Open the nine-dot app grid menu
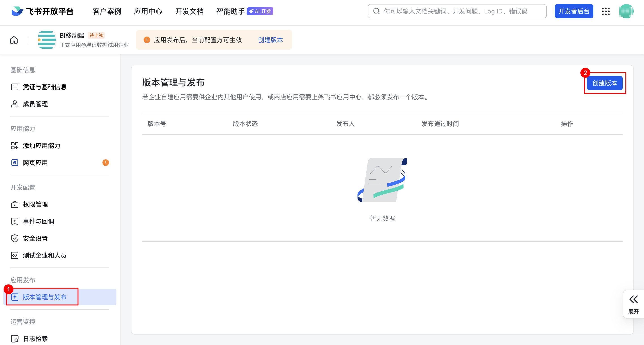The image size is (644, 345). tap(606, 11)
